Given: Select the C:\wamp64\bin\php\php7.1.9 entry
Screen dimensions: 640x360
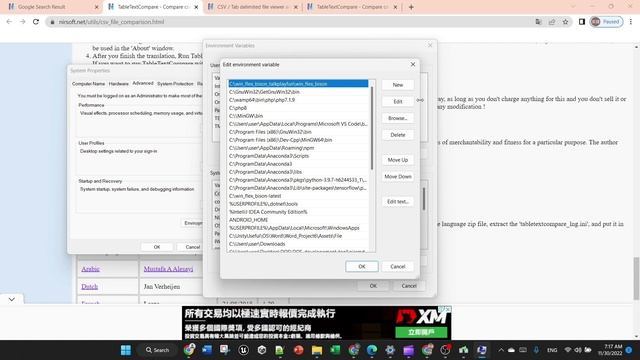Looking at the screenshot, I should click(298, 100).
